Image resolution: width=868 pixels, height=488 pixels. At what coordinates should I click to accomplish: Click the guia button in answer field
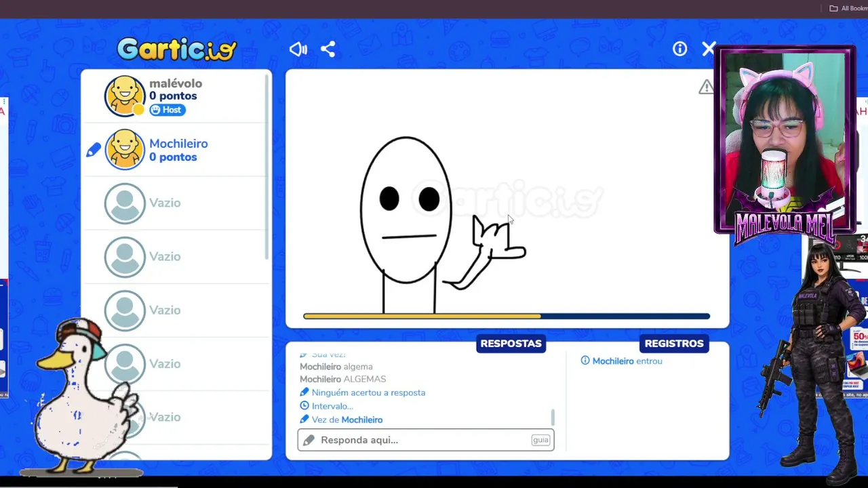click(540, 440)
